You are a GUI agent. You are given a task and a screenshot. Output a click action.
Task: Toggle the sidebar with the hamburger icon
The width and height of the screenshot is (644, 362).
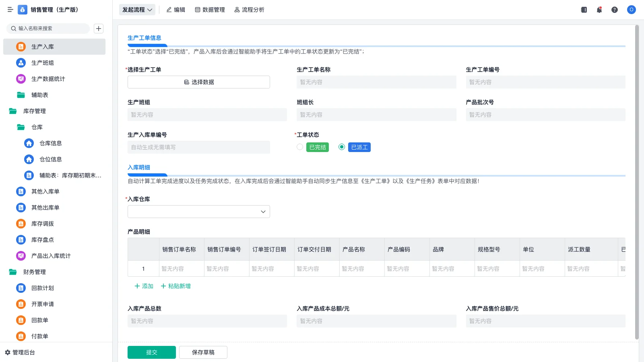tap(10, 10)
